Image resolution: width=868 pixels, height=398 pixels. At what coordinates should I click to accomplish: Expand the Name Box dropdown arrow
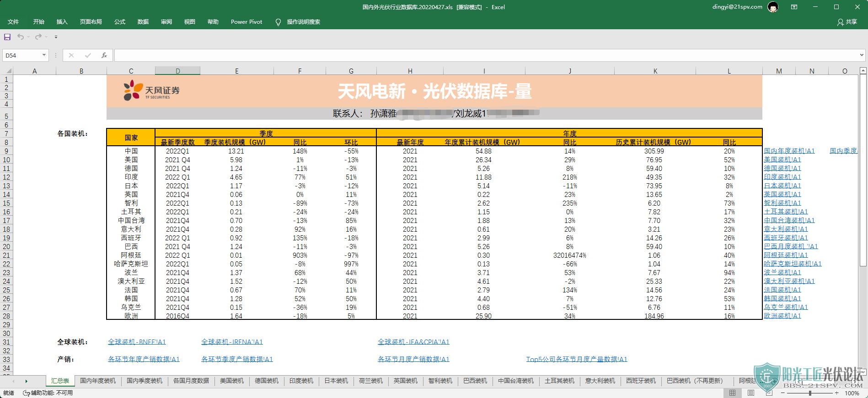(44, 55)
